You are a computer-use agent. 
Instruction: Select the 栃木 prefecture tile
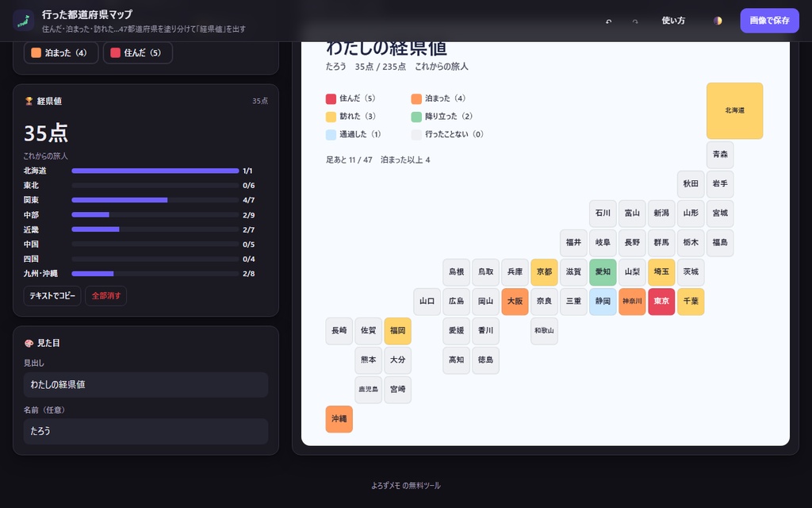(691, 243)
